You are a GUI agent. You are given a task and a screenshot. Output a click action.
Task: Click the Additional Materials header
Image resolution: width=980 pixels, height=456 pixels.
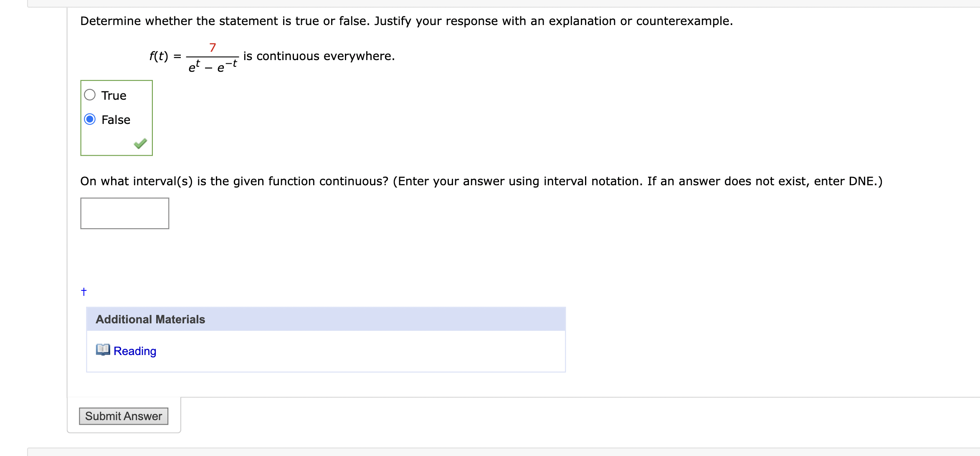coord(150,319)
